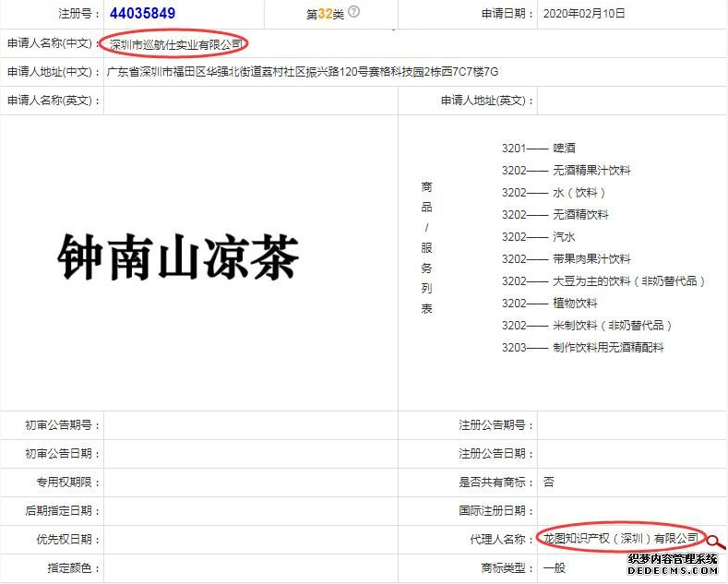Click the 注册公告日期 label
This screenshot has height=584, width=728.
click(x=496, y=454)
